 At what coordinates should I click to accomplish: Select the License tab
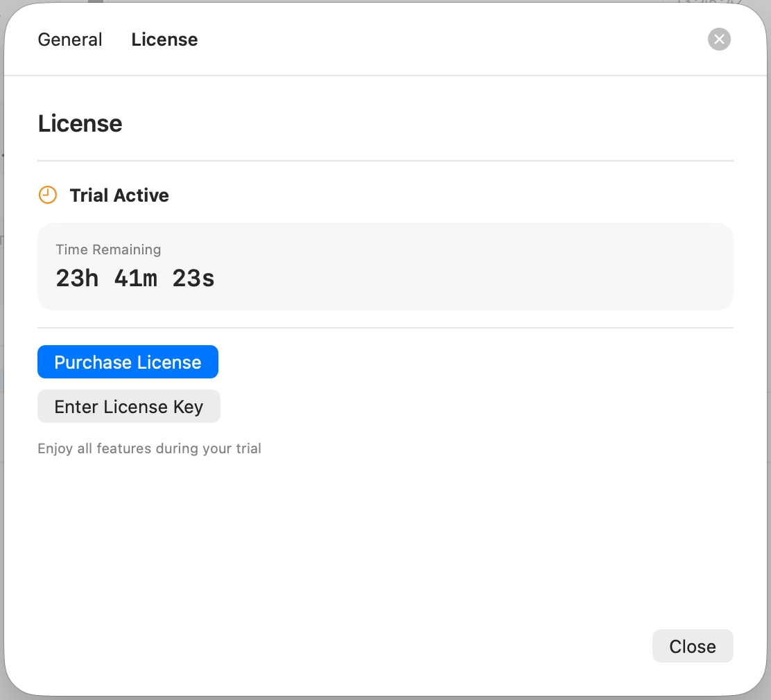[x=164, y=40]
